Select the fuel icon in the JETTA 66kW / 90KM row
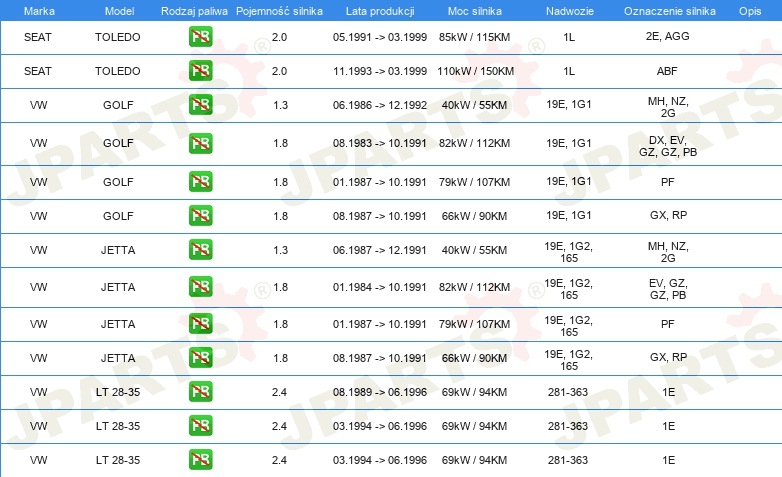Screen dimensions: 782x477 200,358
